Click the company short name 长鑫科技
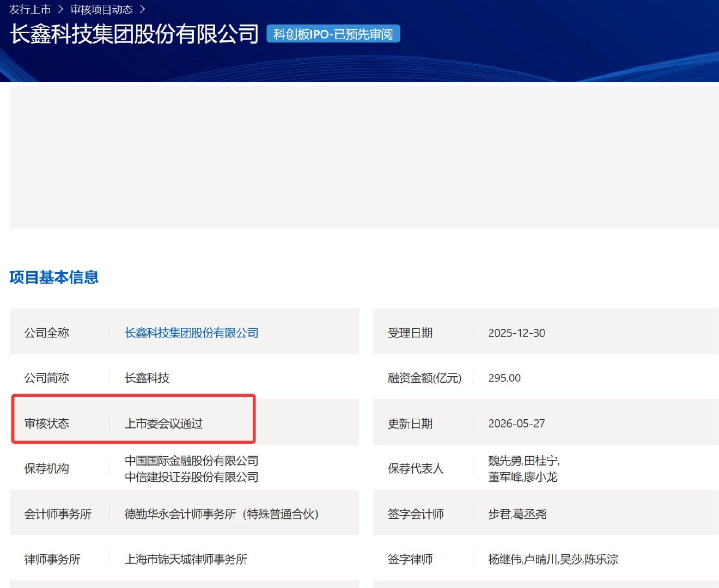 147,378
